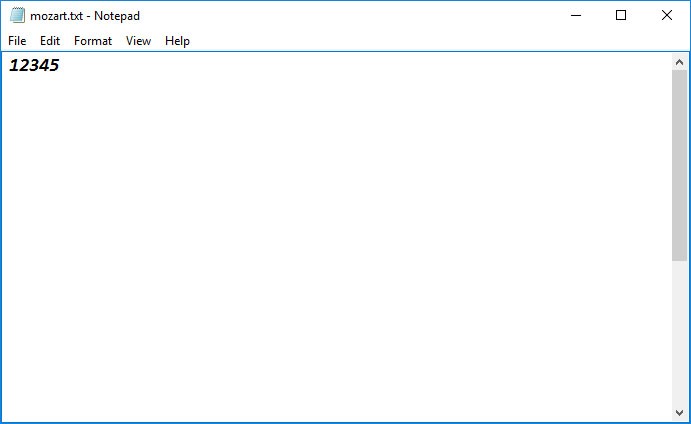Viewport: 691px width, 424px height.
Task: Open the Format menu
Action: click(x=93, y=41)
